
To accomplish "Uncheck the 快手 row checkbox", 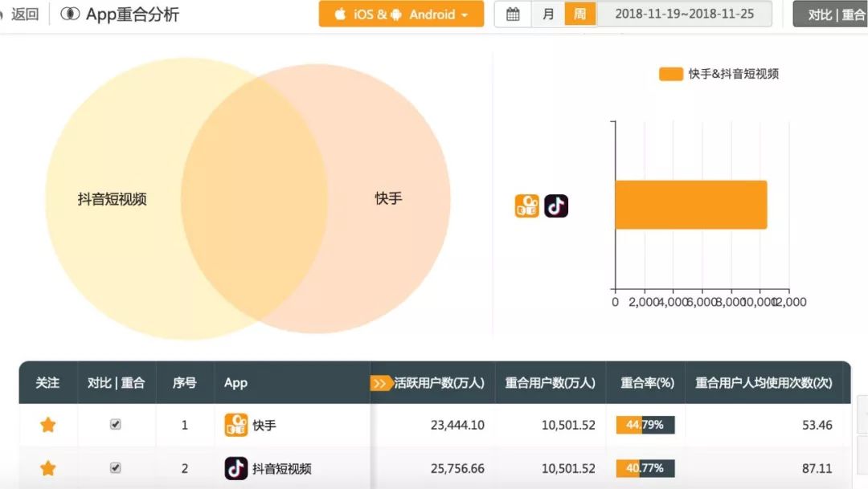I will click(115, 424).
